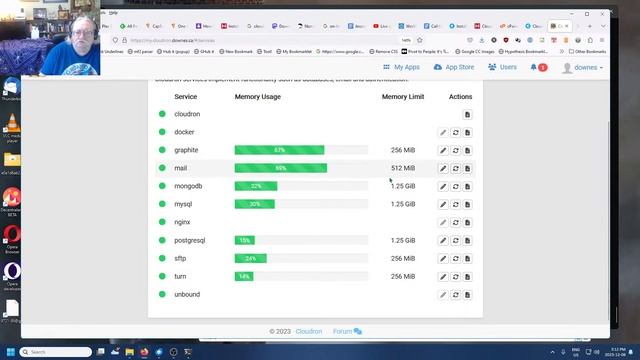Restart the postgresql service
Image resolution: width=640 pixels, height=360 pixels.
[456, 240]
